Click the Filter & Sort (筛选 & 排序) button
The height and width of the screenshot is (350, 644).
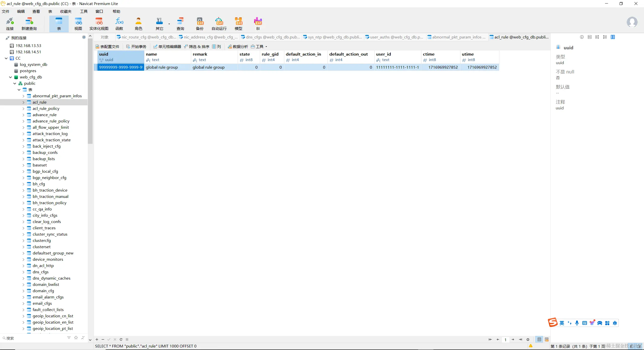pos(196,47)
